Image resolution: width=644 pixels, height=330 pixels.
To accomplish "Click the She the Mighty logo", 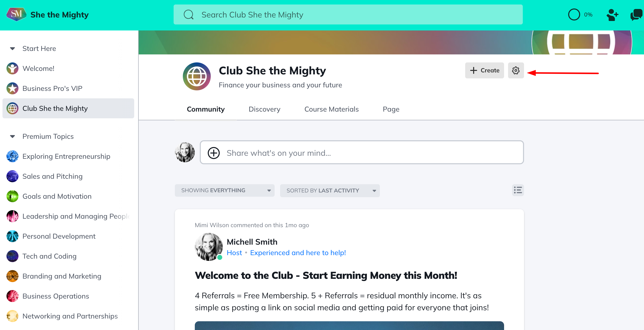I will click(x=16, y=14).
